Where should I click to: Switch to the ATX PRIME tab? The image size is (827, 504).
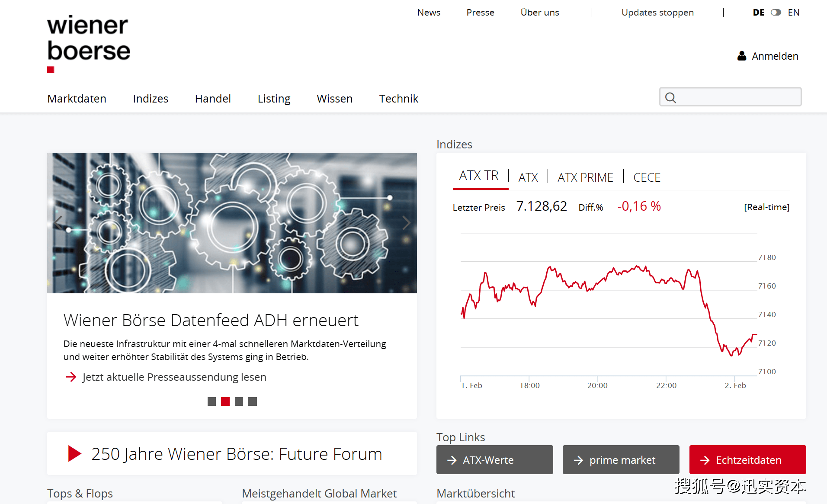585,177
